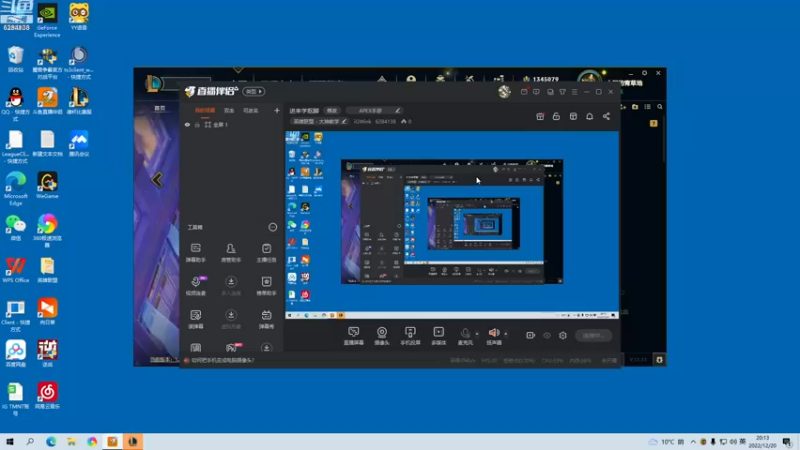Viewport: 800px width, 450px height.
Task: Open the video co-stream tool with purple badge
Action: 196,285
